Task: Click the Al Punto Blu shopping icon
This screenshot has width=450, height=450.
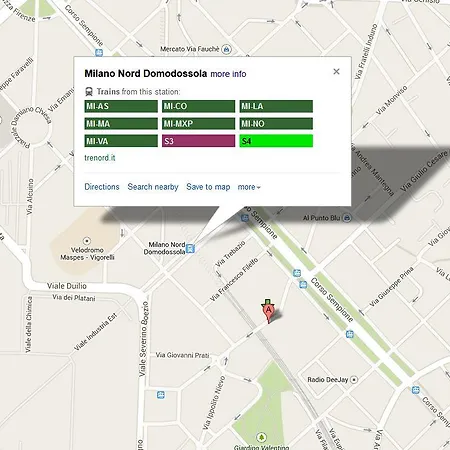Action: pos(347,218)
